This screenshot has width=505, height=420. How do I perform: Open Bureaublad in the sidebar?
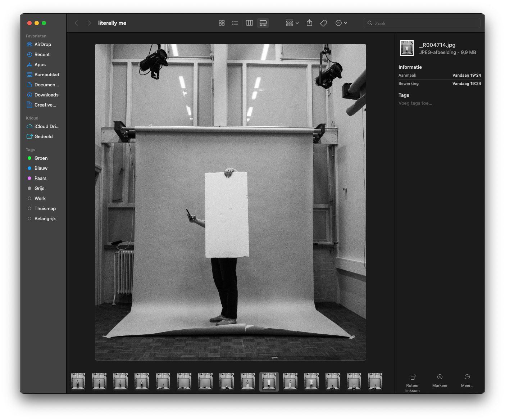click(43, 74)
